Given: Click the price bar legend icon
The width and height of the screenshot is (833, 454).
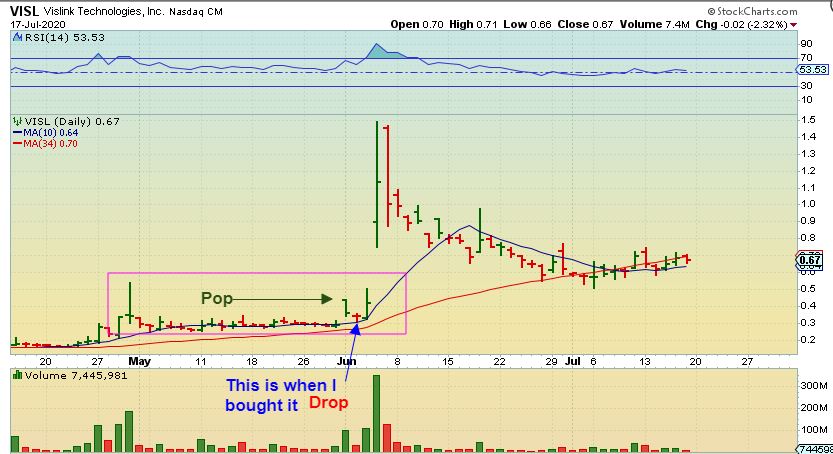Looking at the screenshot, I should (x=18, y=122).
